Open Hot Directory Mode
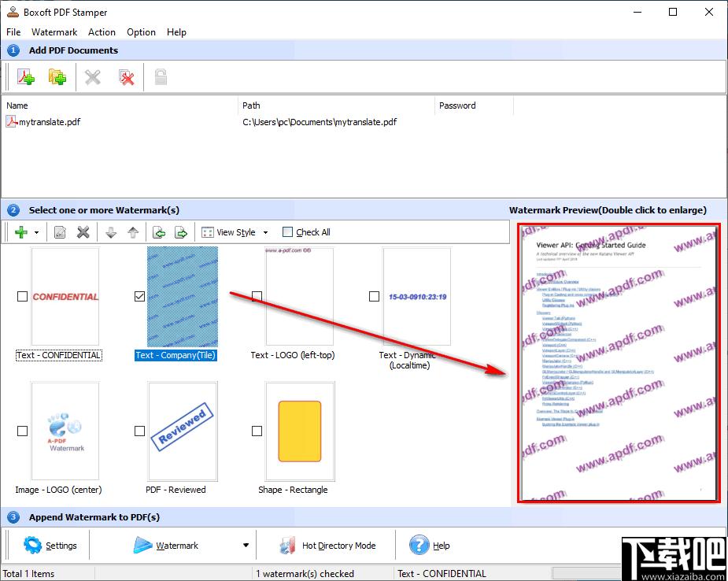728x581 pixels. pos(327,546)
